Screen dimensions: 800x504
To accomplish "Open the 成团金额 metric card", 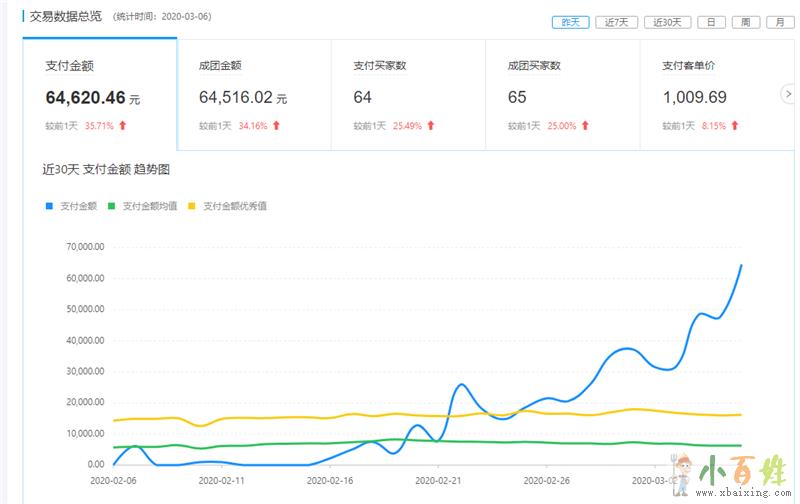I will point(253,95).
